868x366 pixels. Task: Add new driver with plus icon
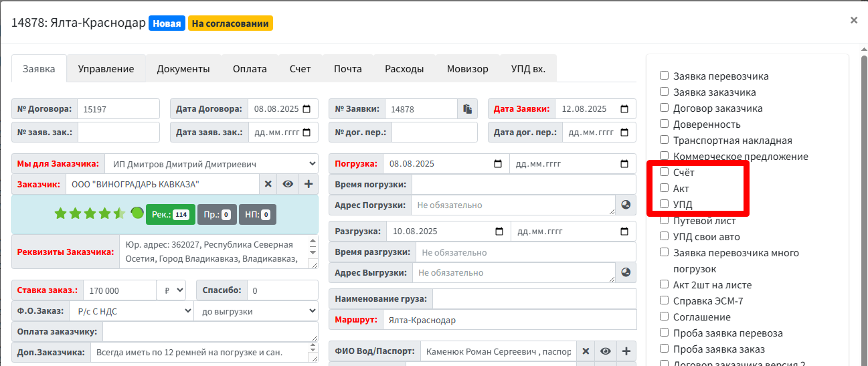(x=626, y=351)
